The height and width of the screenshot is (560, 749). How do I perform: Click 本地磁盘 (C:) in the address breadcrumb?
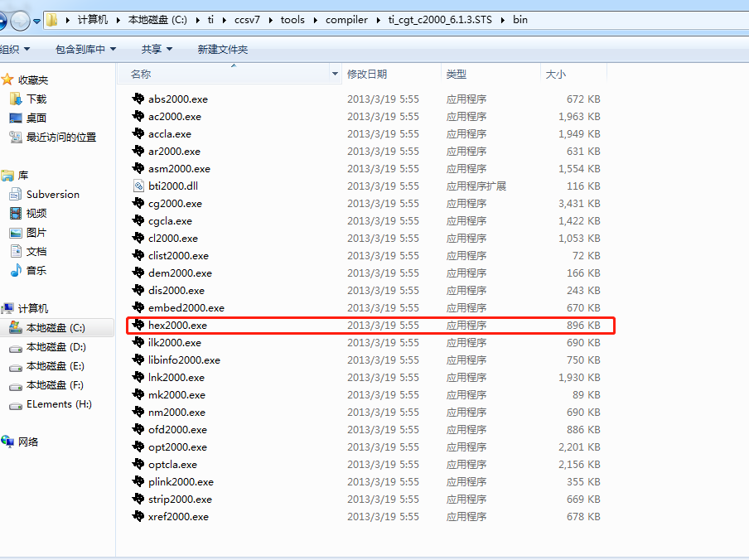[x=157, y=20]
